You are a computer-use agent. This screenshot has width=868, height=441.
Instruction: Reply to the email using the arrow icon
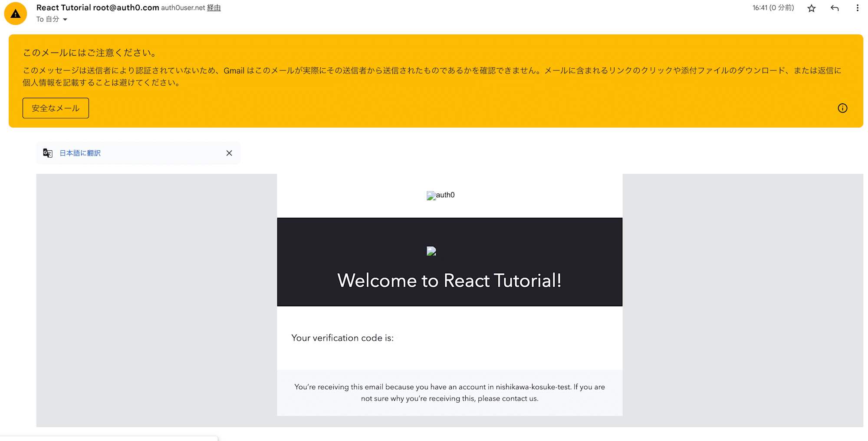point(835,8)
